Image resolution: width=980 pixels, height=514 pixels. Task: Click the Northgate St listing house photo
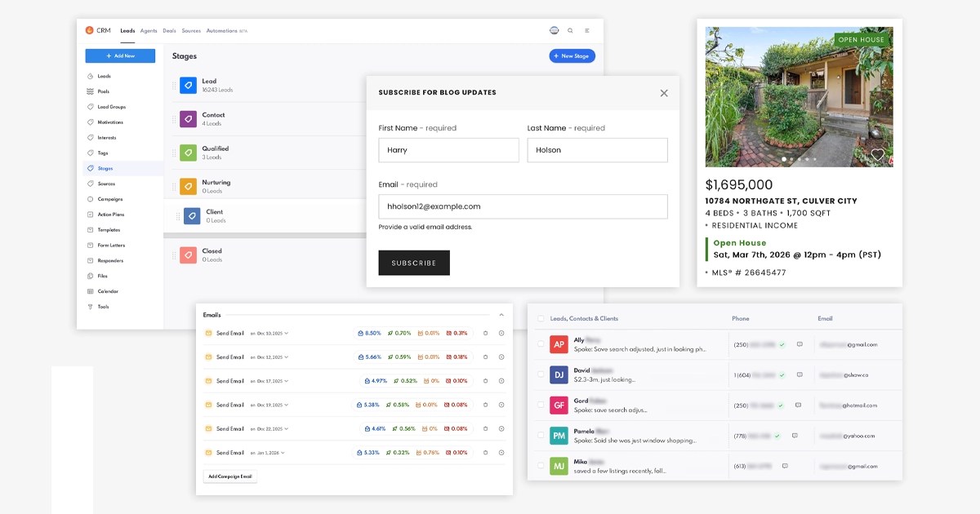799,97
